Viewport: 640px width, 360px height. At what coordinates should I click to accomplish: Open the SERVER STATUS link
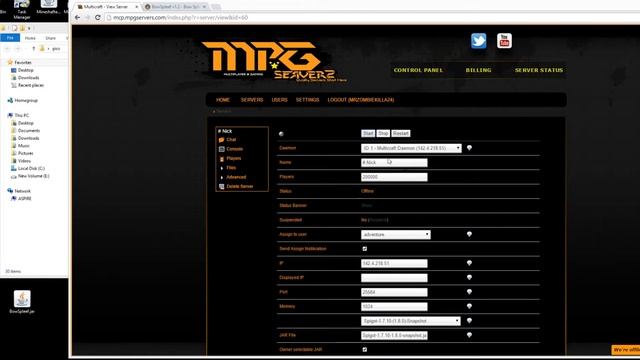[539, 70]
